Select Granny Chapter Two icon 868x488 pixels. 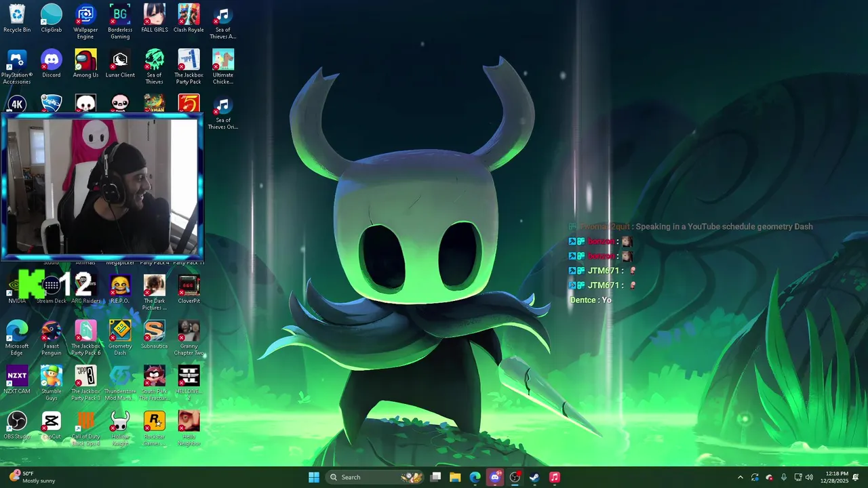189,338
